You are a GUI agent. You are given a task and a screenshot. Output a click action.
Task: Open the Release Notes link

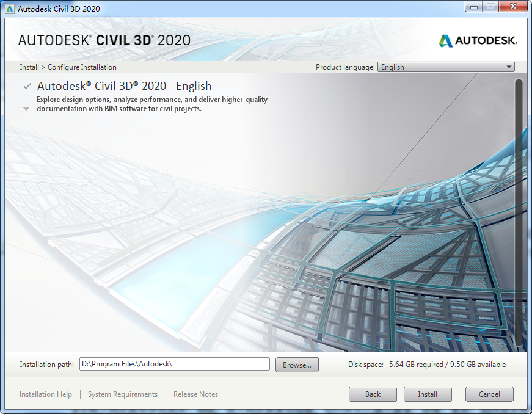tap(195, 394)
